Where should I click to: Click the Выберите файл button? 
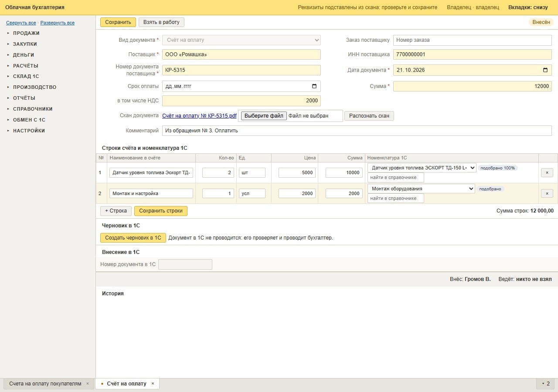tap(264, 116)
